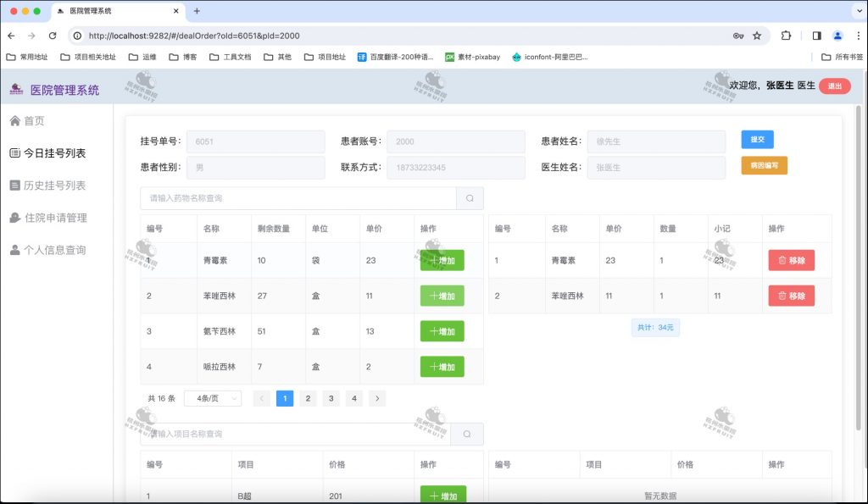Click the 历史挂号列表 document icon
The width and height of the screenshot is (868, 504).
[17, 185]
